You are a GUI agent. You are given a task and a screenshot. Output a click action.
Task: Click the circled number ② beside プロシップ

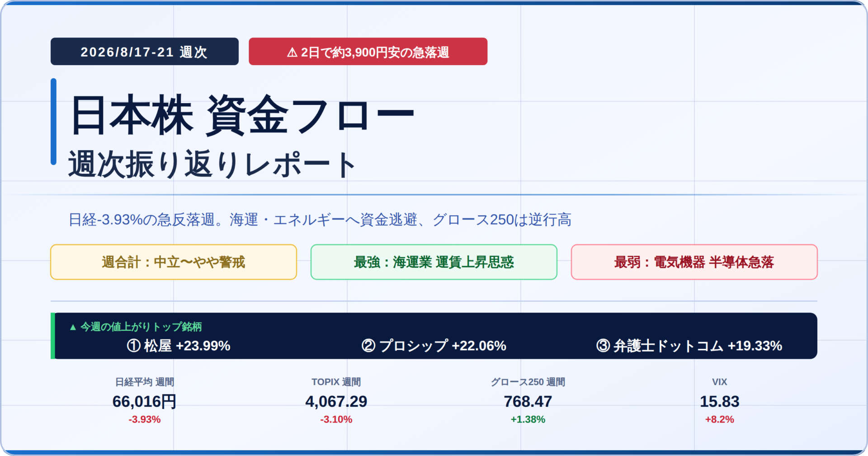pyautogui.click(x=368, y=346)
